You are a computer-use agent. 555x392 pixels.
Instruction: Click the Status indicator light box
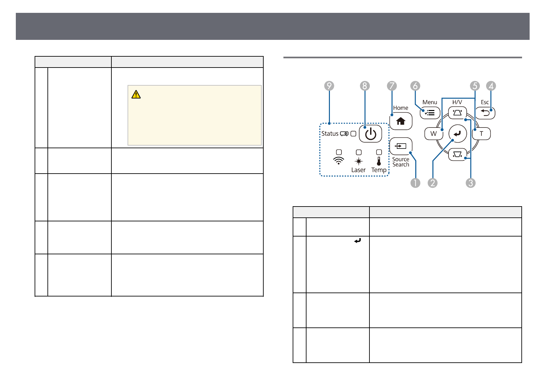click(x=353, y=134)
